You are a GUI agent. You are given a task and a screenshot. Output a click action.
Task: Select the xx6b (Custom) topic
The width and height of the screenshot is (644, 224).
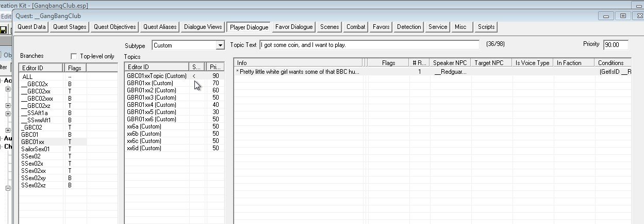click(x=174, y=134)
